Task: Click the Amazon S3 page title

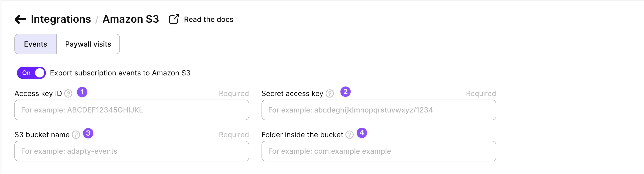Action: coord(131,19)
